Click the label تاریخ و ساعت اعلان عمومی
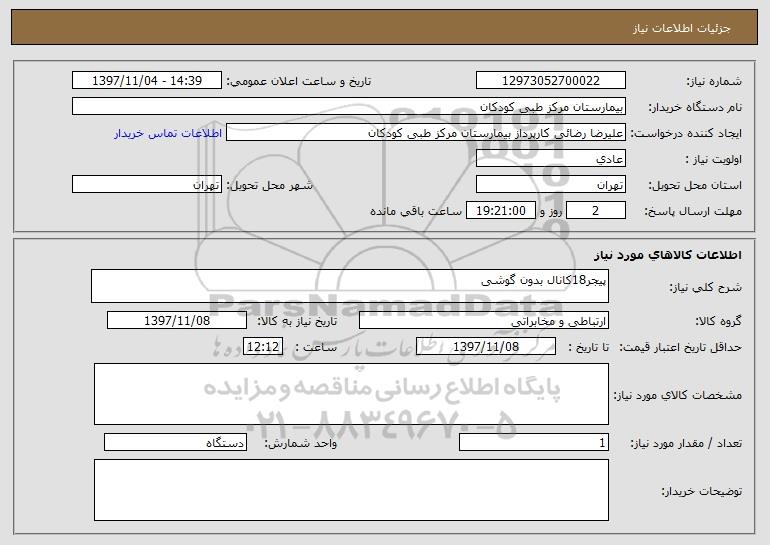The height and width of the screenshot is (545, 770). pos(299,82)
